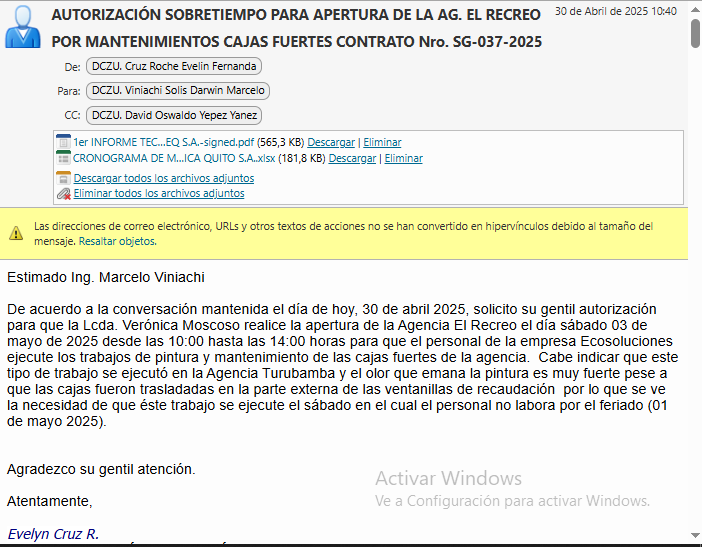This screenshot has height=547, width=702.
Task: Click the XLSX spreadsheet attachment icon
Action: pyautogui.click(x=64, y=158)
